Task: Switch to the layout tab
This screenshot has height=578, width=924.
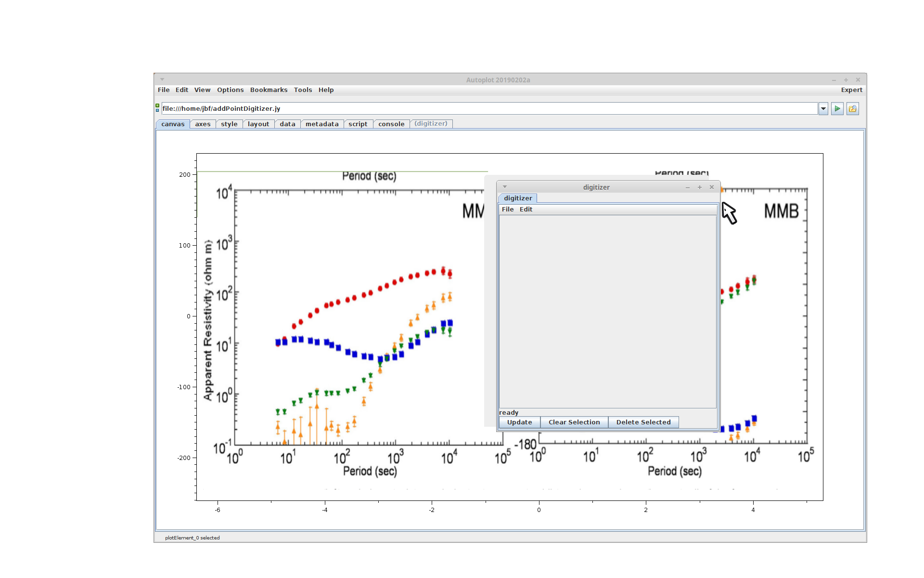Action: [258, 124]
